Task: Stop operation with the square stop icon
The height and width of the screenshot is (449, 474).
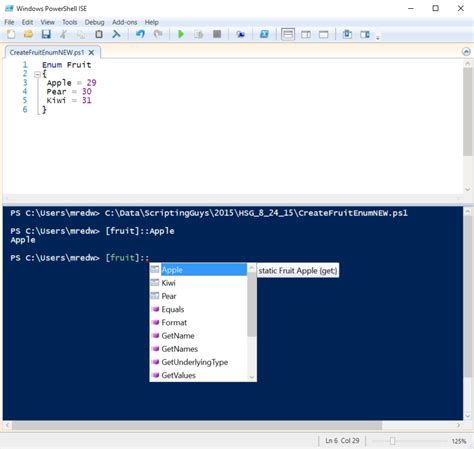Action: point(217,34)
